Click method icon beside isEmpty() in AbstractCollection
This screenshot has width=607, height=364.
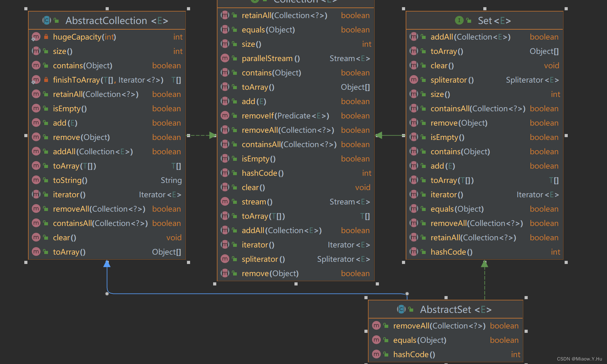36,108
